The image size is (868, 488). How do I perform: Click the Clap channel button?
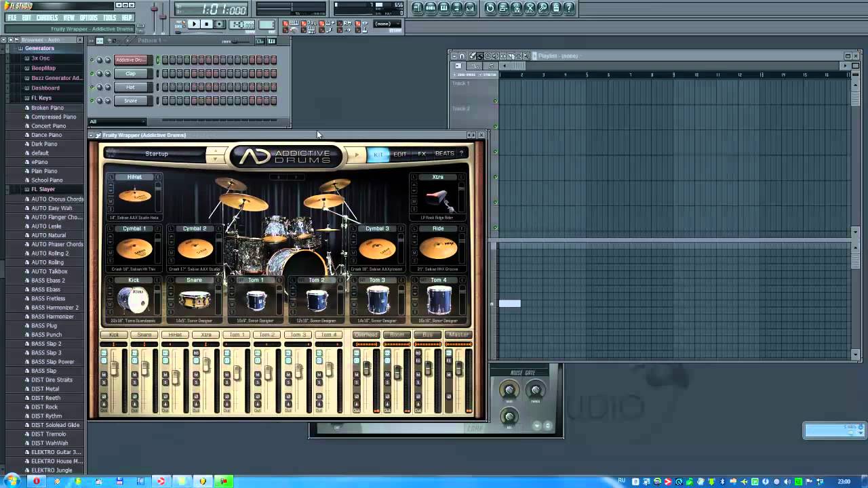(130, 73)
